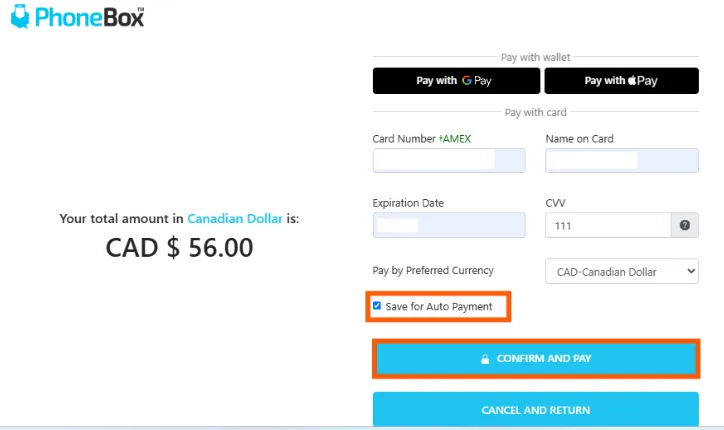Click the Confirm and Pay button text
This screenshot has height=430, width=724.
(544, 358)
